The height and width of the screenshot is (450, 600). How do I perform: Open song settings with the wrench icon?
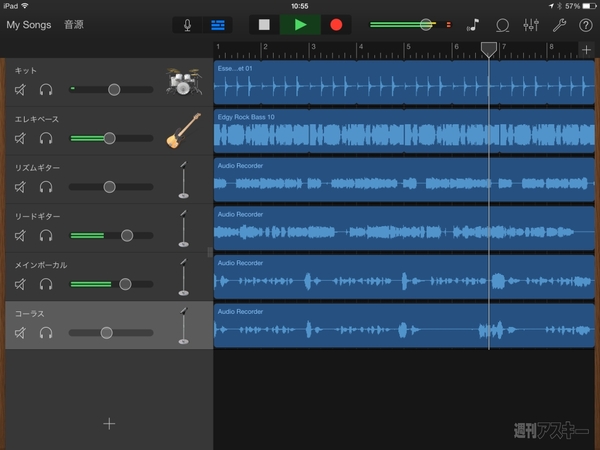(559, 24)
